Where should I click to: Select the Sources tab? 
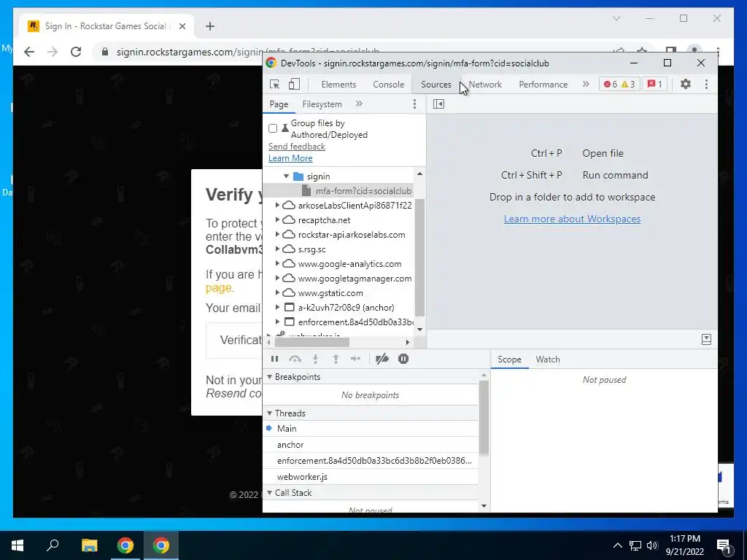[x=436, y=85]
